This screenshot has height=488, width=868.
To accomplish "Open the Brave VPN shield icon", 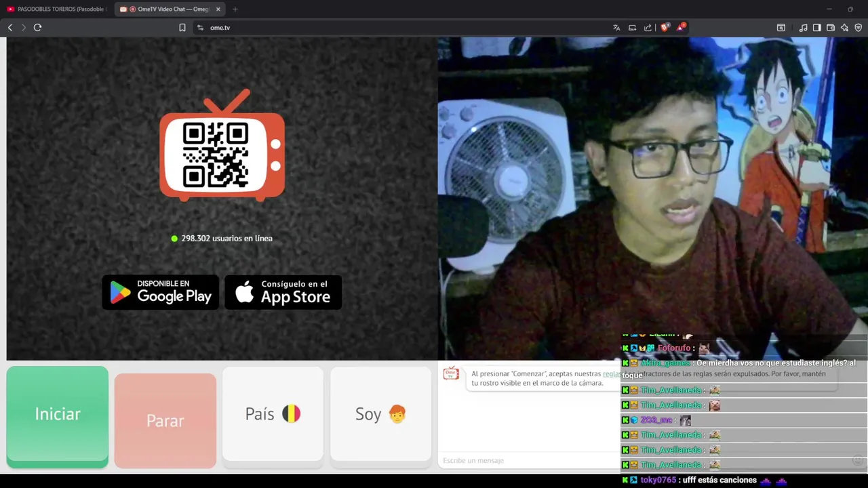I will tap(858, 28).
